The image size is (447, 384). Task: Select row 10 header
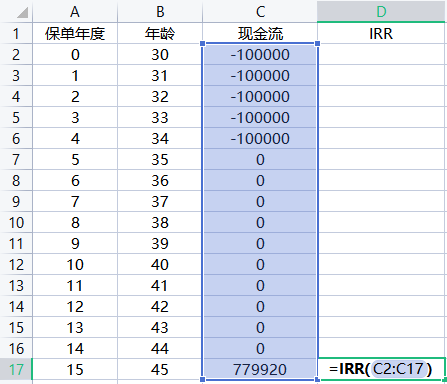point(16,222)
